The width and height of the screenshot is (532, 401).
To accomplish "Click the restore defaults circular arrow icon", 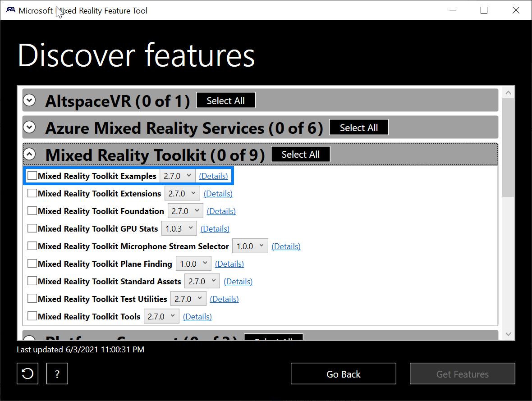I will point(27,374).
